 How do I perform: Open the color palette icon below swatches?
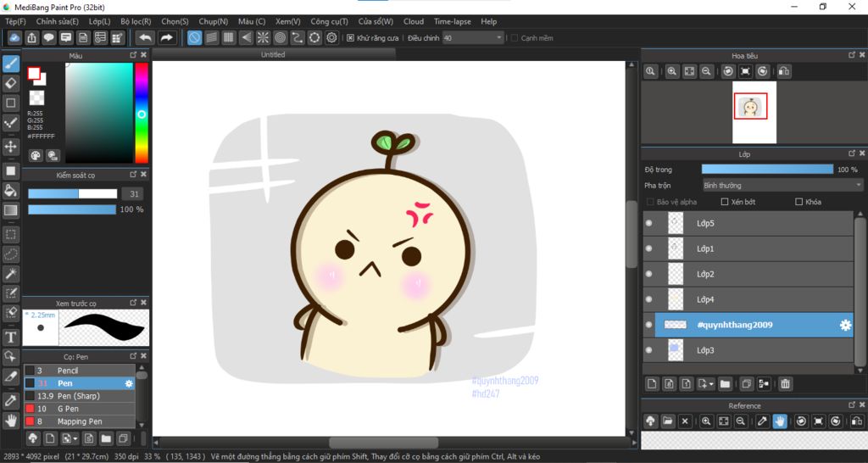click(36, 156)
